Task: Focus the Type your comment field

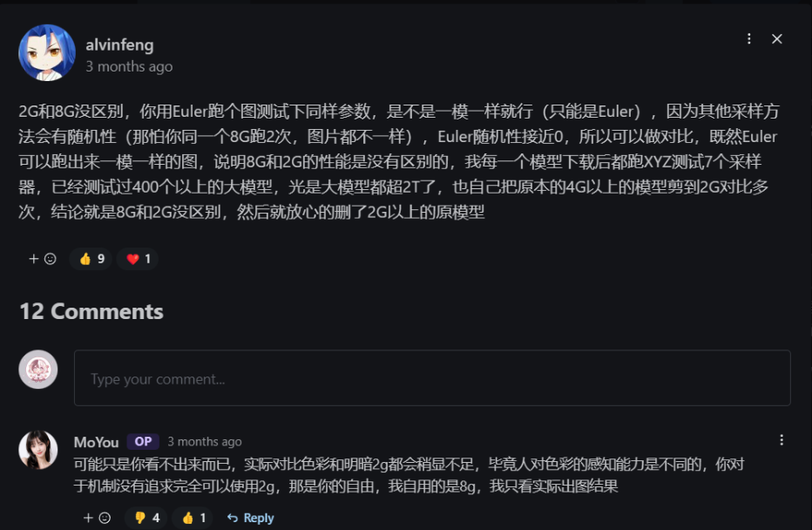Action: 432,377
